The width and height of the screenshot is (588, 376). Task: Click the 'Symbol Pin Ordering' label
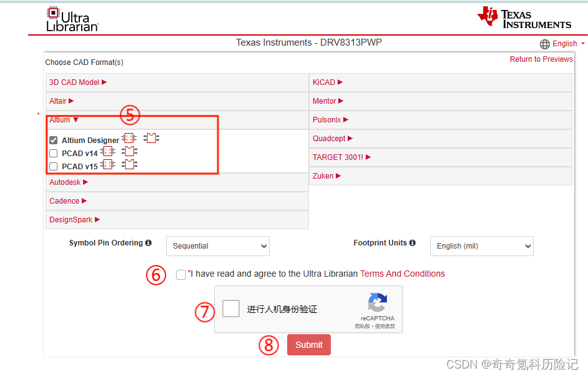pos(106,243)
